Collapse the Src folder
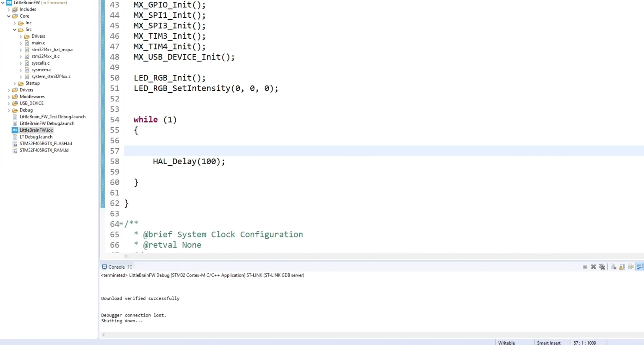This screenshot has height=345, width=644. 15,29
